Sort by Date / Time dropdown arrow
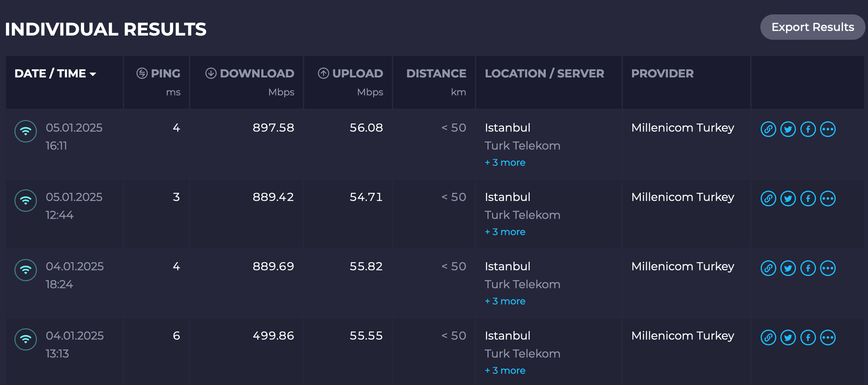Viewport: 868px width, 385px height. [93, 74]
